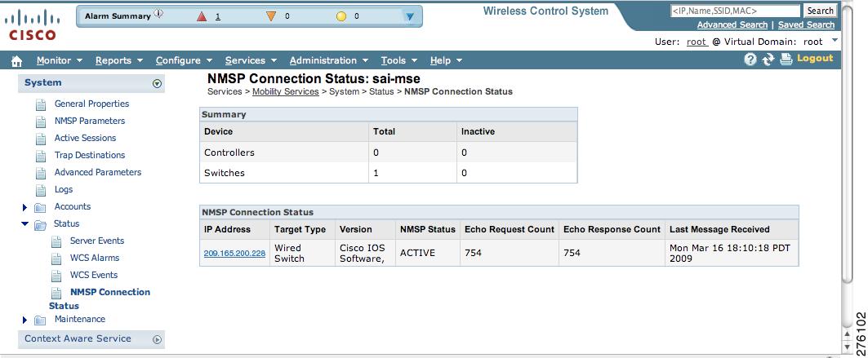
Task: Open the Administration menu
Action: point(329,61)
